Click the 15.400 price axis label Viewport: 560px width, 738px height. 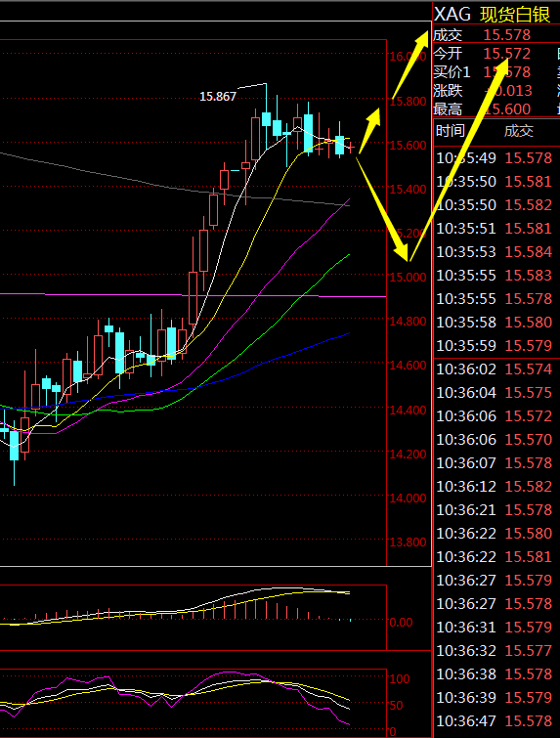point(408,190)
